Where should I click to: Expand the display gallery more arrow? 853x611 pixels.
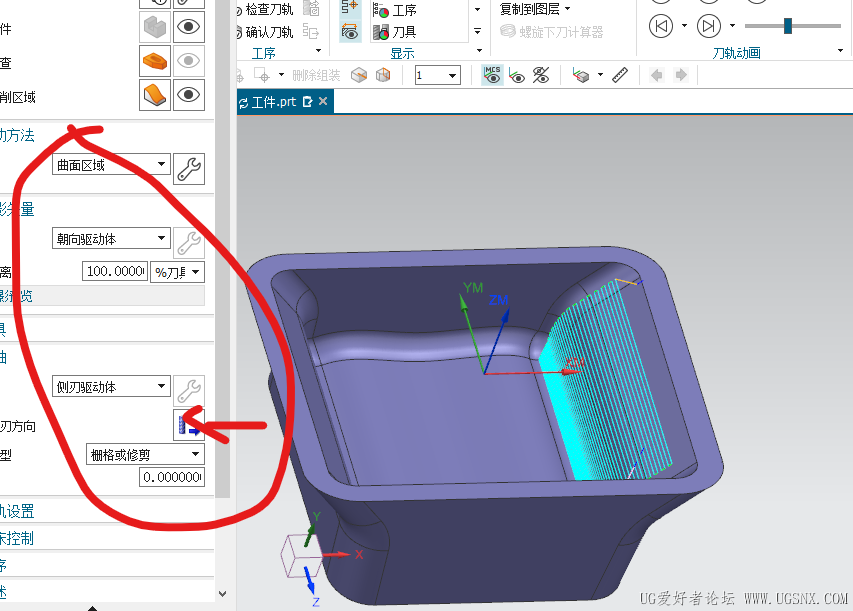(x=477, y=32)
